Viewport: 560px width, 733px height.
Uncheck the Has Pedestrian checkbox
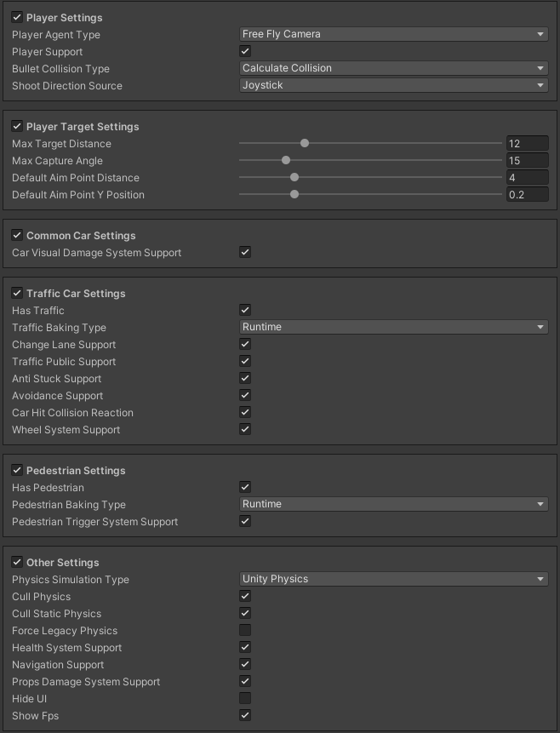coord(245,487)
